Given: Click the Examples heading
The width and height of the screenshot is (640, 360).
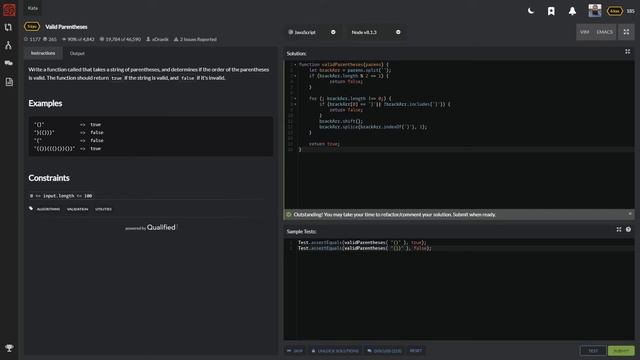Looking at the screenshot, I should 45,103.
